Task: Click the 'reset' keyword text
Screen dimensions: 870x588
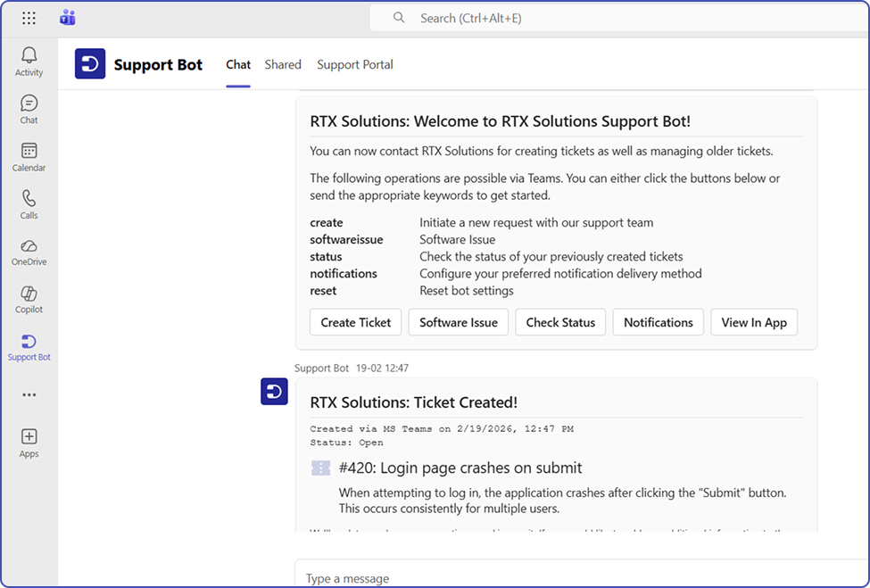Action: tap(323, 291)
